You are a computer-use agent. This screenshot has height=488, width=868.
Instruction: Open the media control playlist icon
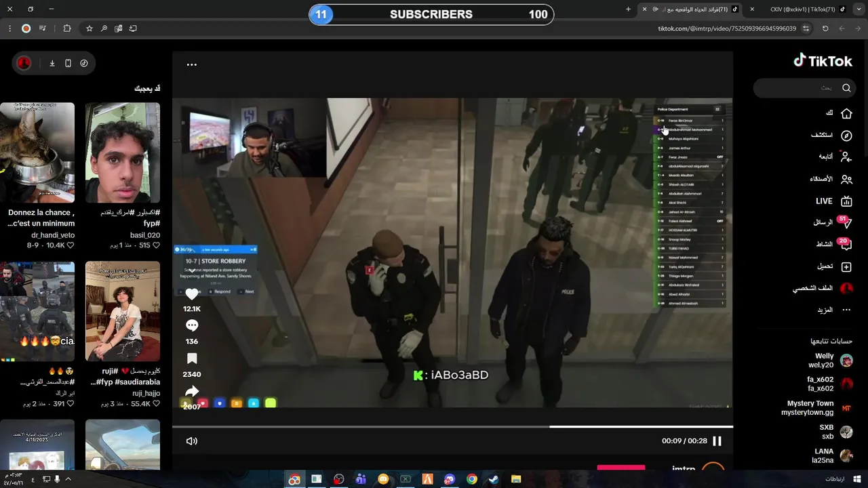pyautogui.click(x=43, y=28)
